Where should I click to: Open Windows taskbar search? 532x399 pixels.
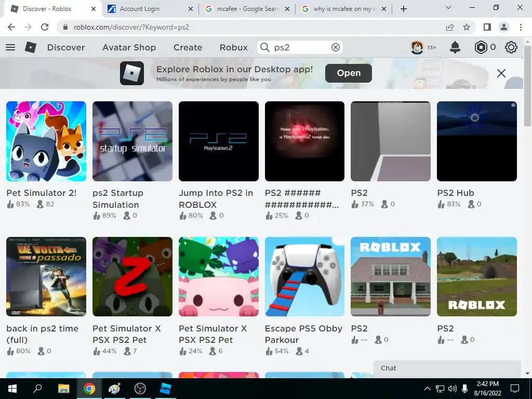37,389
